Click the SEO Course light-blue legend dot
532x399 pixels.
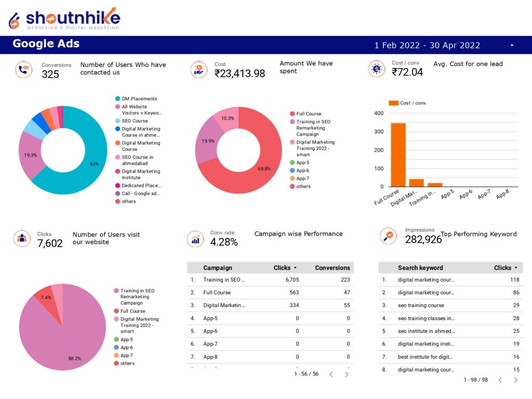pyautogui.click(x=118, y=121)
